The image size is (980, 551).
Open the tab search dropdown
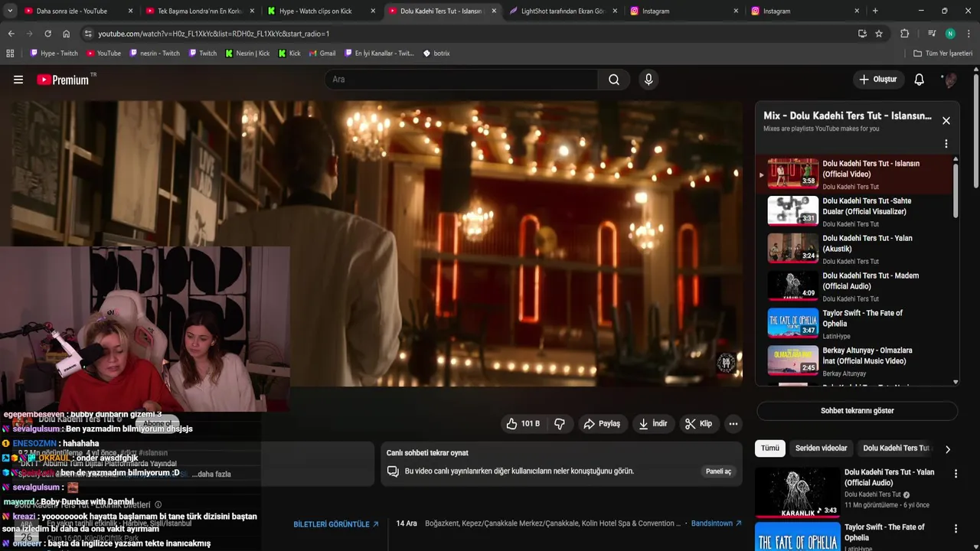(x=10, y=11)
